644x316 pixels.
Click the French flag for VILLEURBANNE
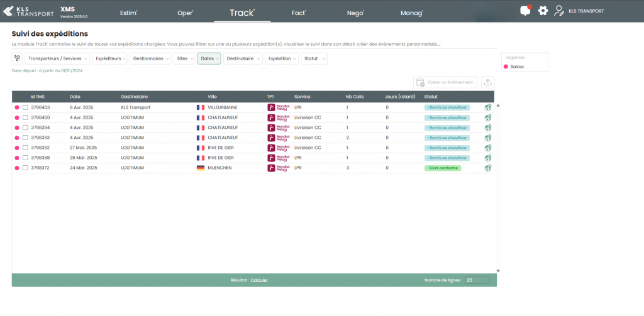click(201, 107)
